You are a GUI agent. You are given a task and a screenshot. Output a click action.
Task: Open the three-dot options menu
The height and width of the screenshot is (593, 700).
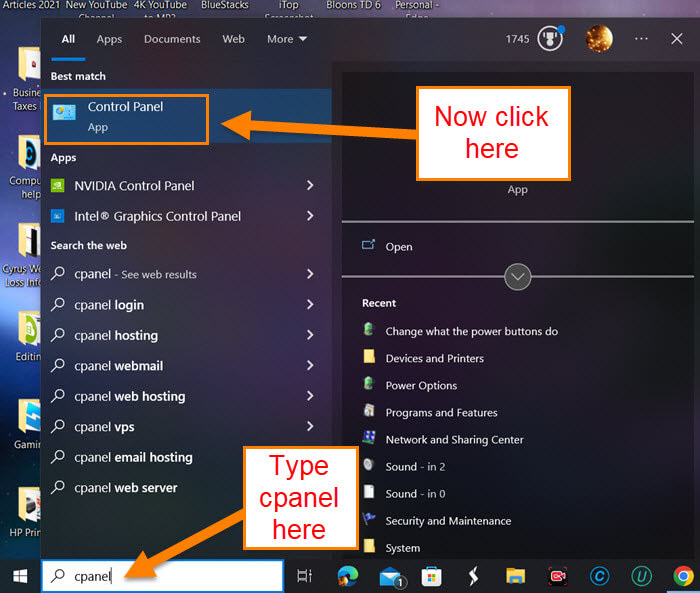[641, 39]
